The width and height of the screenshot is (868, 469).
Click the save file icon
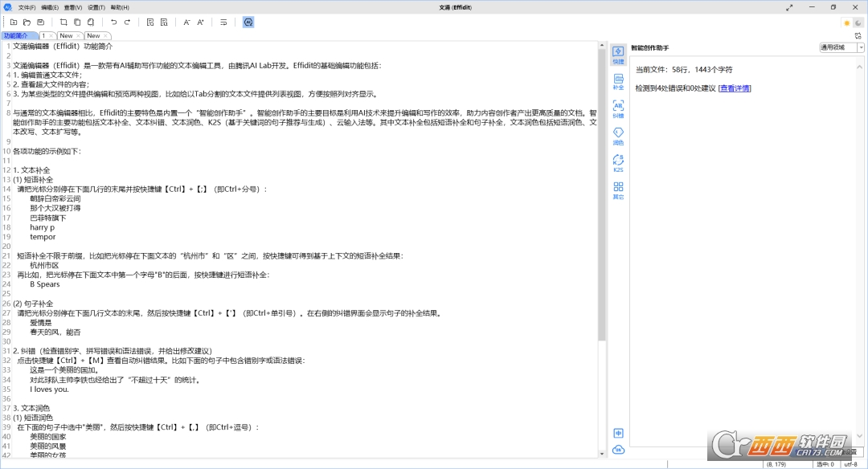coord(39,22)
